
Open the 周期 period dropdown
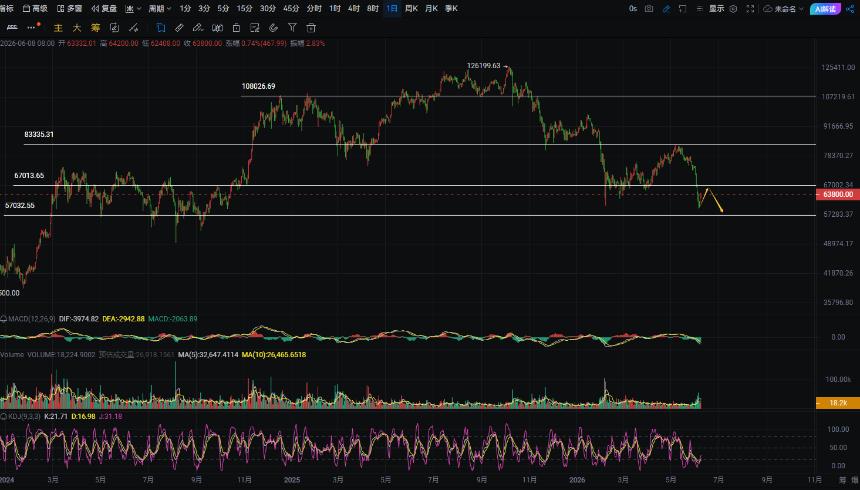[160, 9]
